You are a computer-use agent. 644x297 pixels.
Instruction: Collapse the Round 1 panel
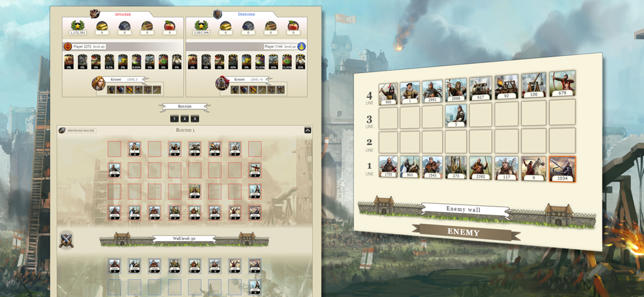[308, 130]
